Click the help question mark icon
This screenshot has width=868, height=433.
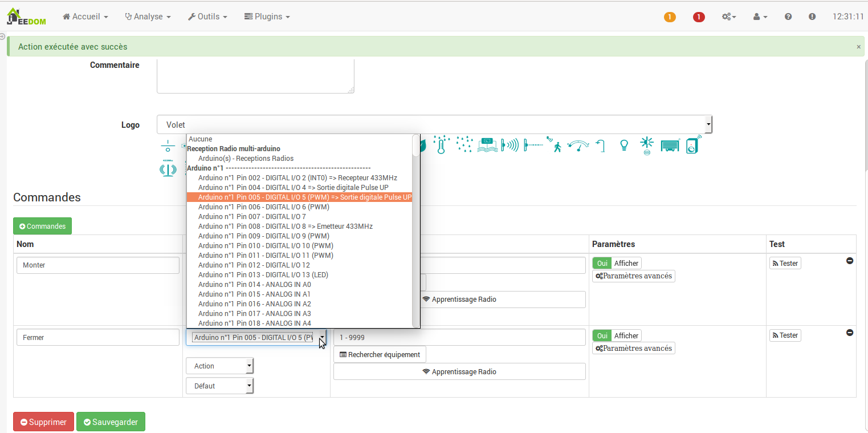(x=788, y=17)
